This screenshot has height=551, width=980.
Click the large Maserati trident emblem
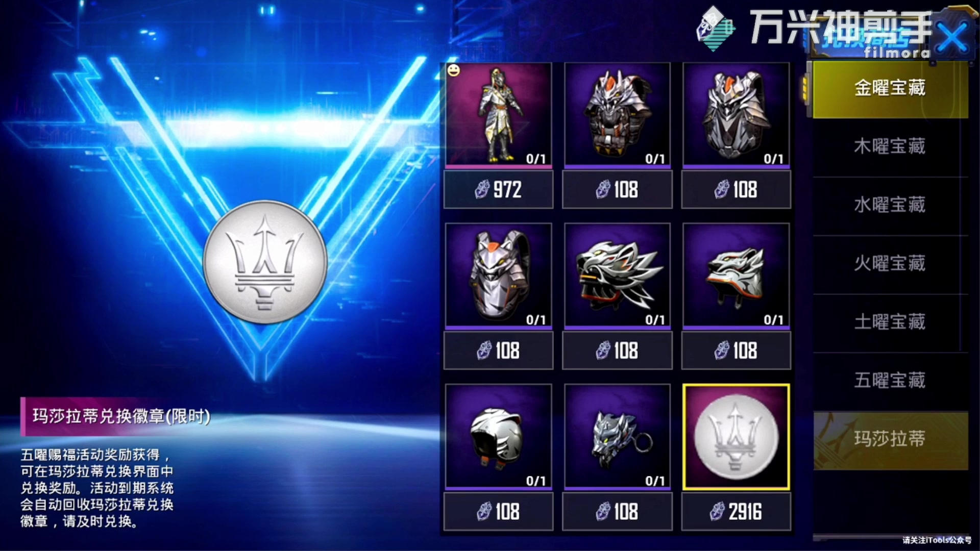click(265, 262)
